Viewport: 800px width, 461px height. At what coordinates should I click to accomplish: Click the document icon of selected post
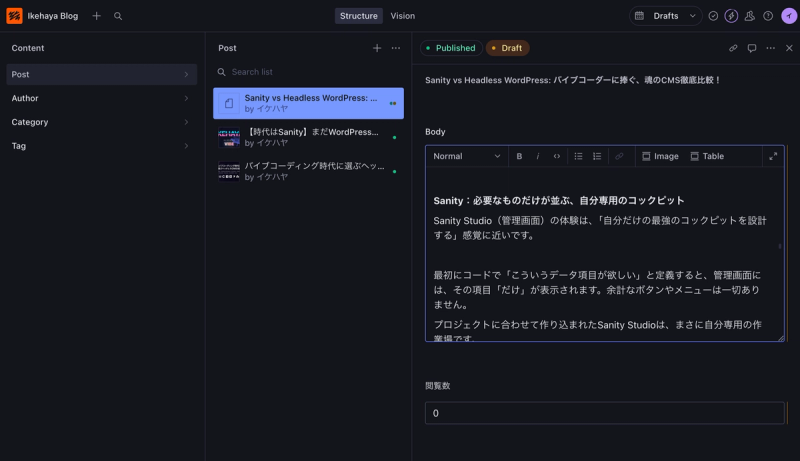(x=229, y=103)
